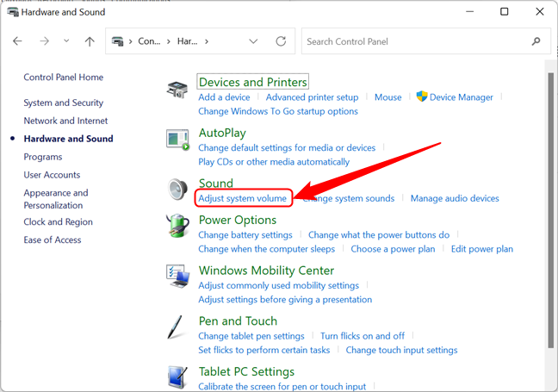Select Con... breadcrumb in address bar
This screenshot has width=558, height=392.
point(149,41)
